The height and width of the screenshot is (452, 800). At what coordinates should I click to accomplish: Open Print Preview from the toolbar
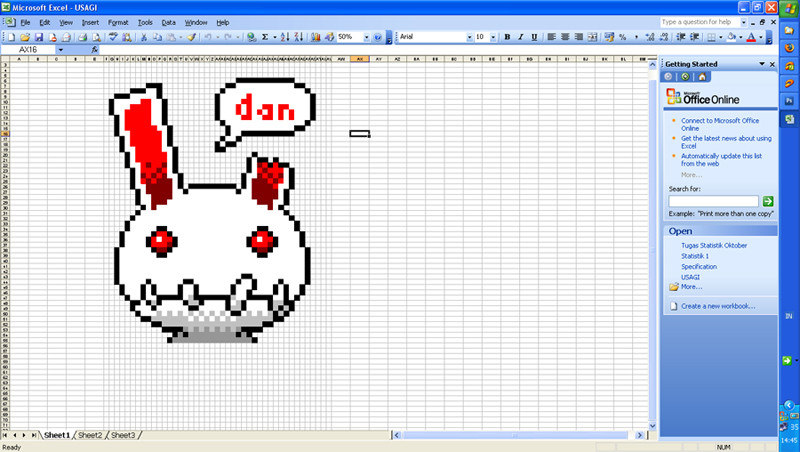(95, 37)
